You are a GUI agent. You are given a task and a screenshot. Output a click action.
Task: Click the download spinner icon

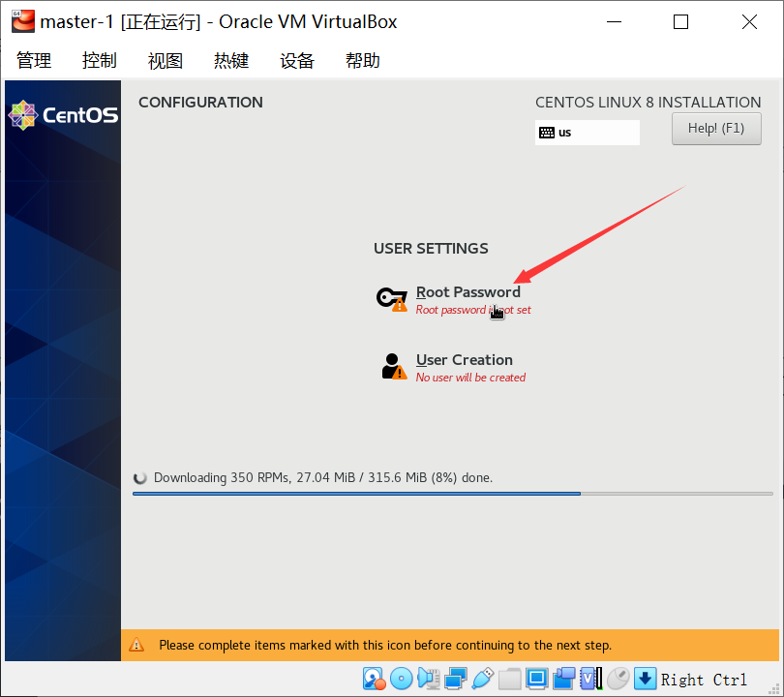coord(140,478)
